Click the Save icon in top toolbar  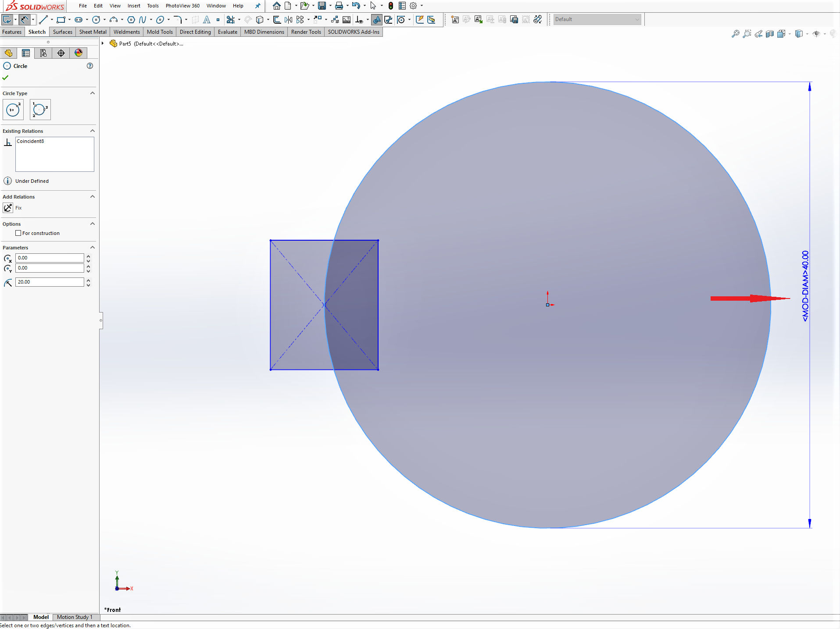click(x=322, y=6)
